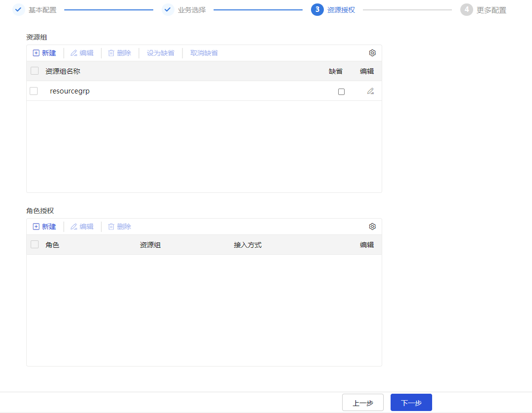Open resource group table settings gear
The height and width of the screenshot is (413, 532).
pyautogui.click(x=372, y=53)
